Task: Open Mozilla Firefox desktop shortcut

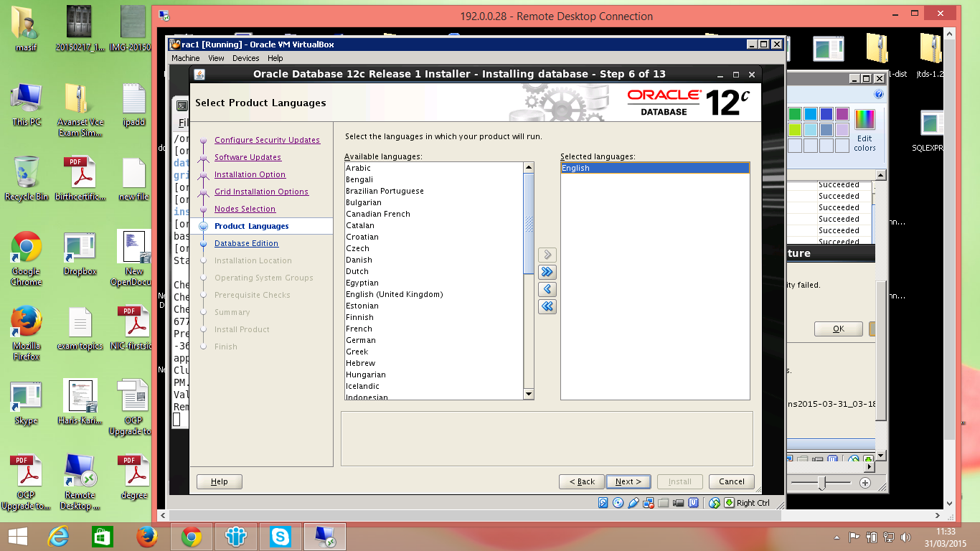Action: click(26, 333)
